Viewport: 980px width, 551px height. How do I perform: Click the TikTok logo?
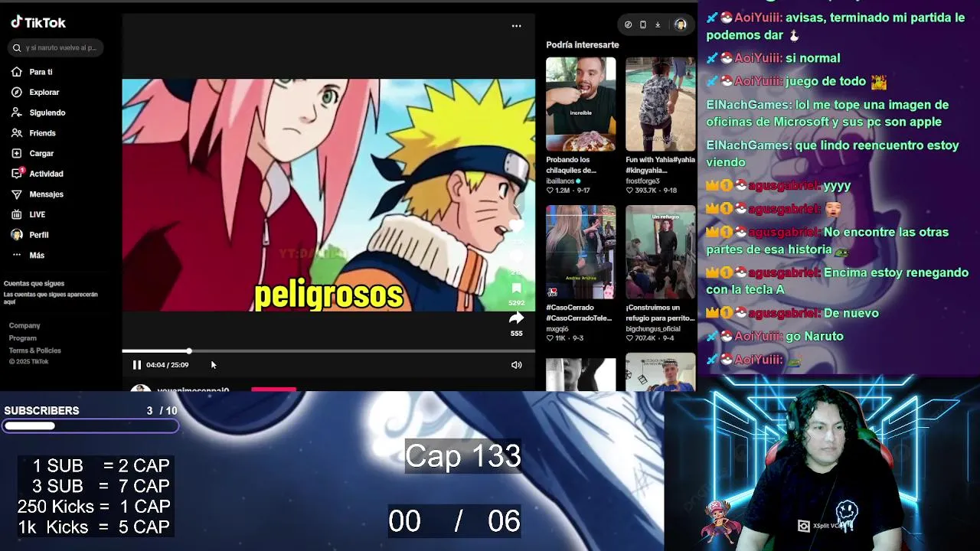(38, 23)
